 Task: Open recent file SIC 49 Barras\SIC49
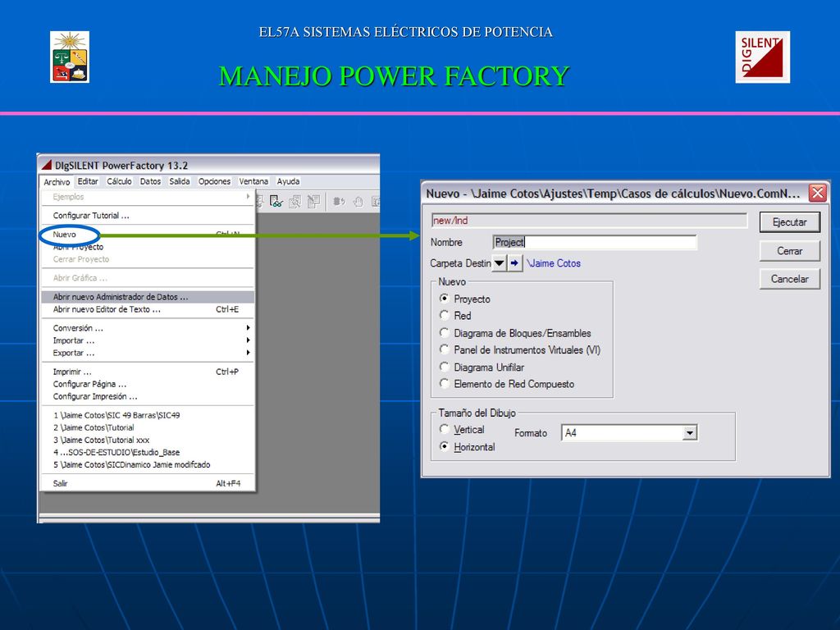[x=148, y=415]
